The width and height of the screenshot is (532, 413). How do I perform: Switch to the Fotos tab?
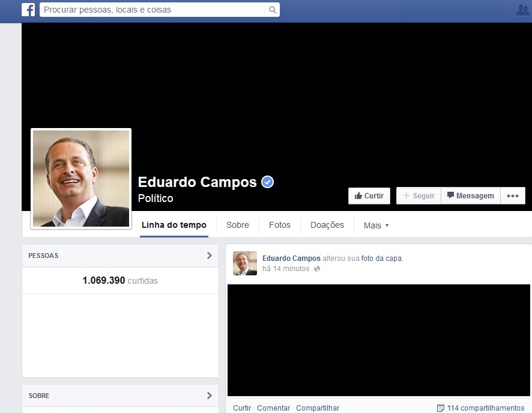(x=279, y=225)
